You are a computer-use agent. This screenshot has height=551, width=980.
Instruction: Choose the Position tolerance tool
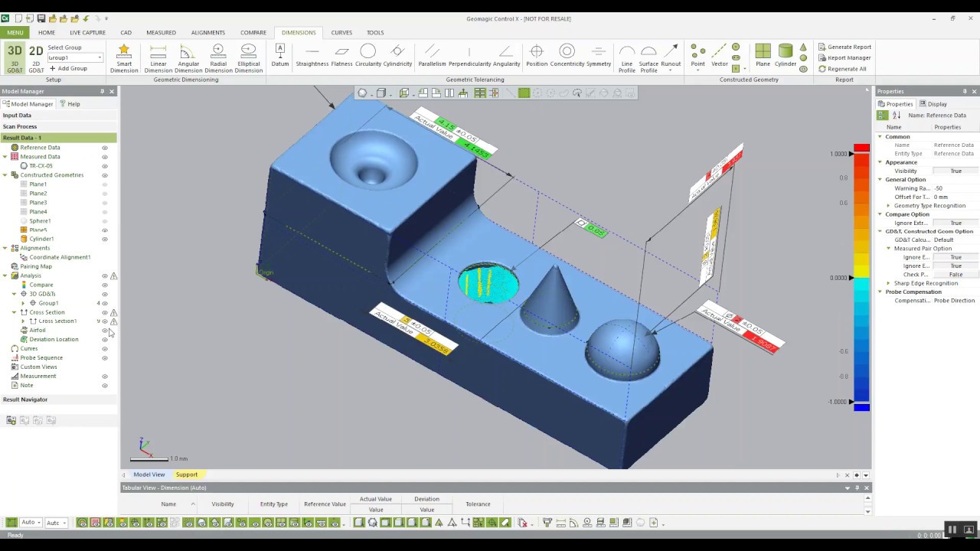(x=537, y=55)
